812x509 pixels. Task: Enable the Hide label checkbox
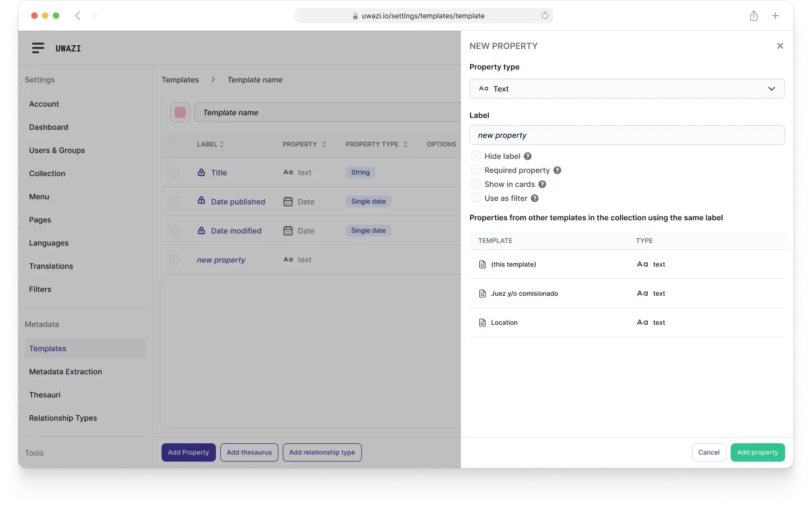point(476,156)
